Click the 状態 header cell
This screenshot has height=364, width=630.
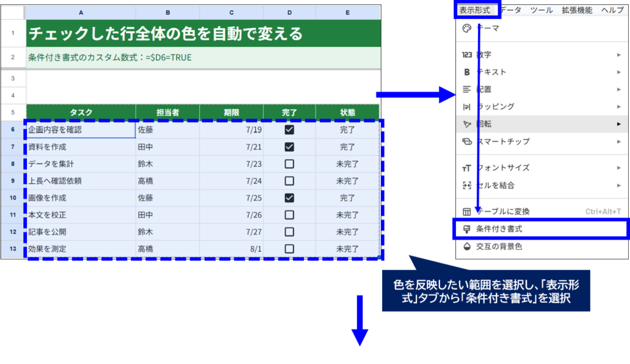pyautogui.click(x=348, y=113)
